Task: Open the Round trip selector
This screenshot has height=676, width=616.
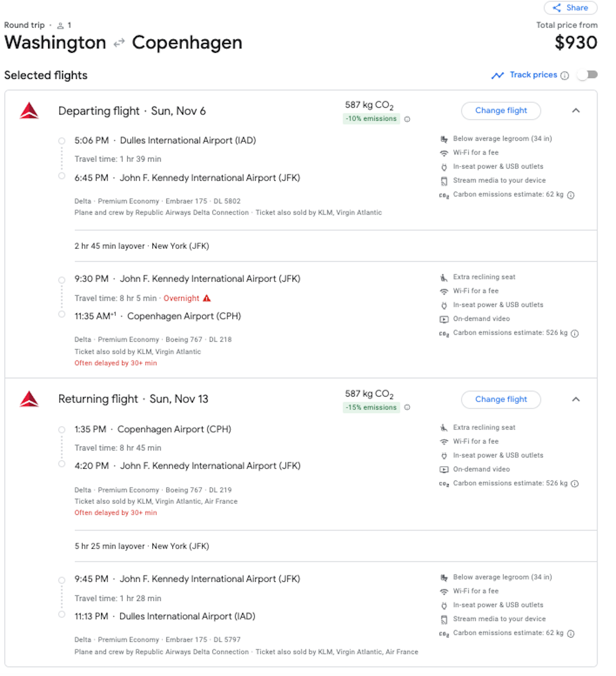Action: point(24,25)
